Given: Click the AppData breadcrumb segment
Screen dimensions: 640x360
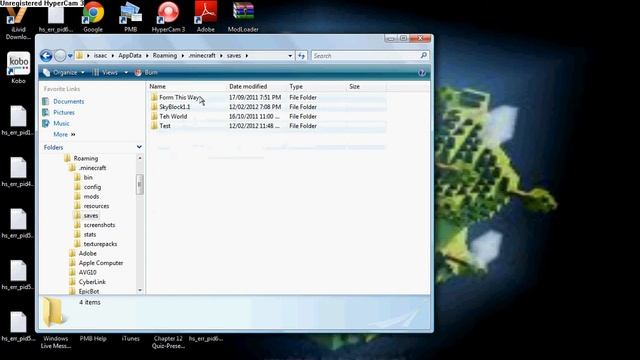Looking at the screenshot, I should click(130, 56).
